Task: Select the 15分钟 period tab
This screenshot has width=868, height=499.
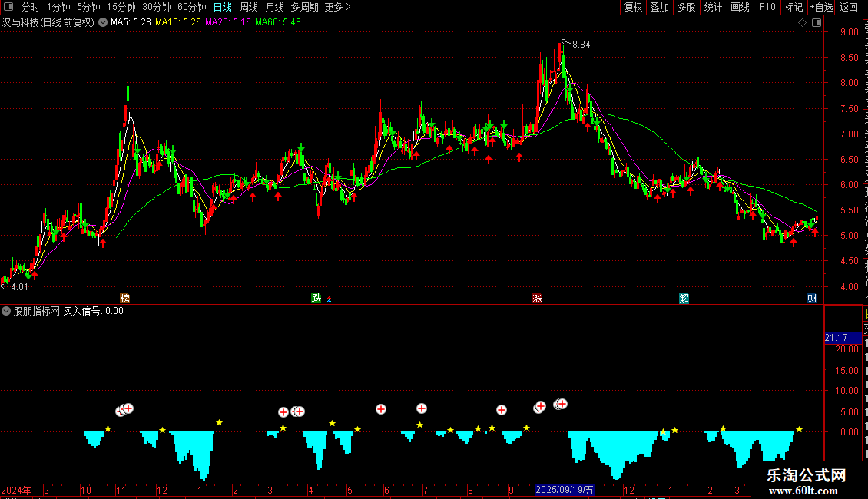Action: click(121, 7)
